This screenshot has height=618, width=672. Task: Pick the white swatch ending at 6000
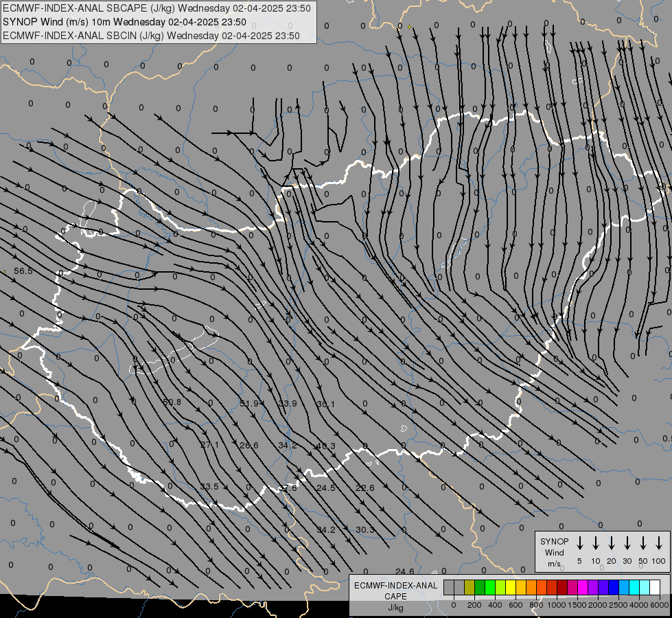(654, 588)
